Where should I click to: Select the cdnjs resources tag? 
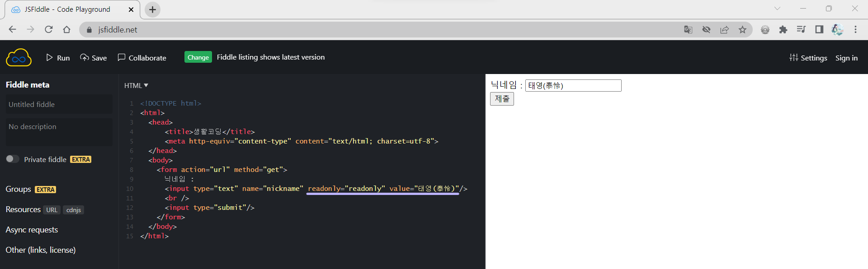[73, 210]
